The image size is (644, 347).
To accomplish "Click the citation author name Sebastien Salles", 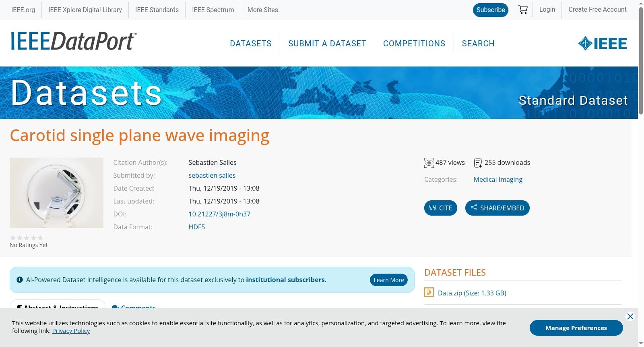I will click(x=213, y=162).
